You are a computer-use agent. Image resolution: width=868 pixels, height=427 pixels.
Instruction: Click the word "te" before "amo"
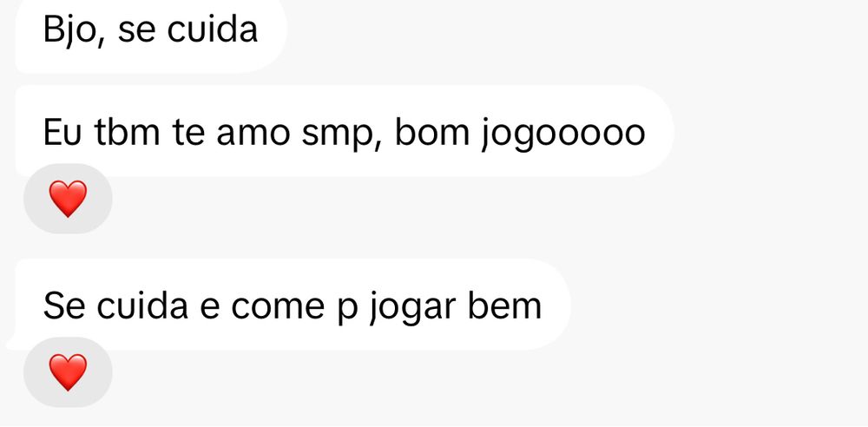pyautogui.click(x=188, y=133)
